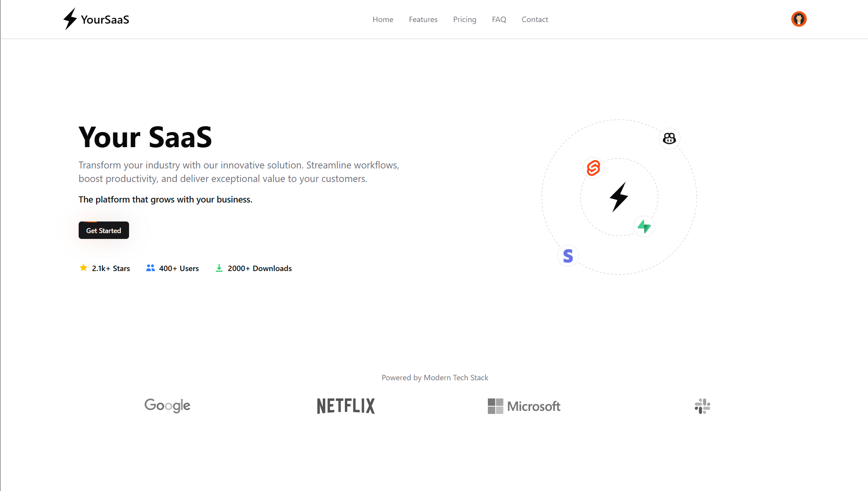The height and width of the screenshot is (491, 868).
Task: Open the FAQ nav link
Action: pos(499,19)
